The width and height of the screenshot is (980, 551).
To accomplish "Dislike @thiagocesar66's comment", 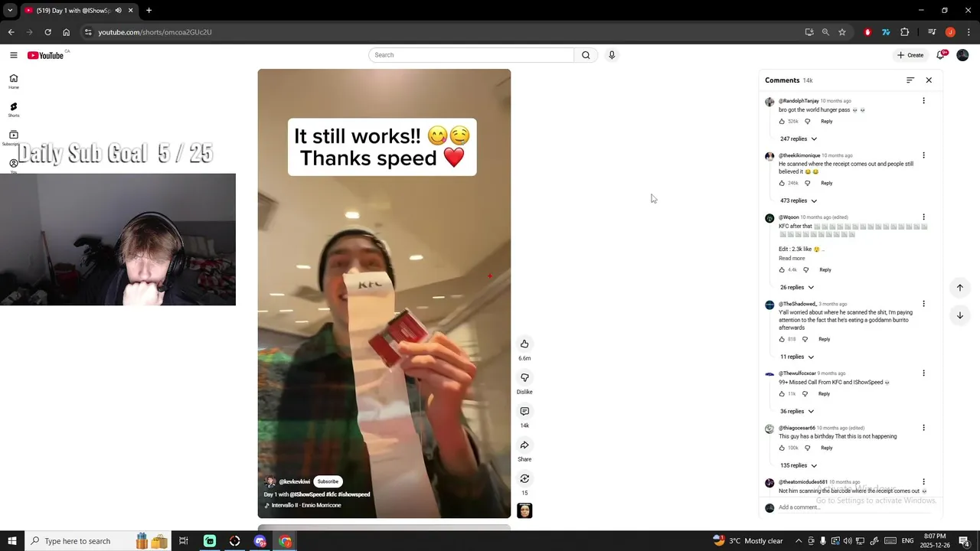I will 807,448.
